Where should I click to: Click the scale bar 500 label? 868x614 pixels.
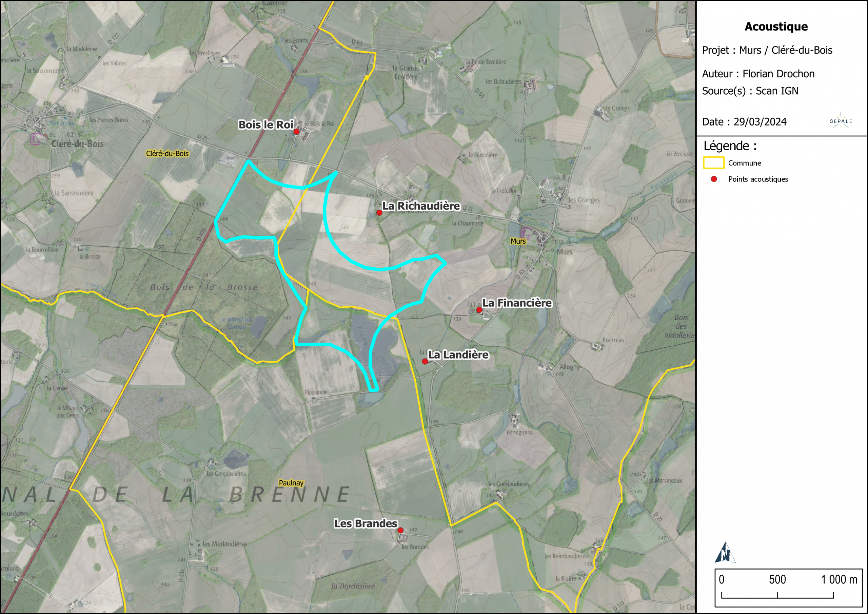coord(777,579)
